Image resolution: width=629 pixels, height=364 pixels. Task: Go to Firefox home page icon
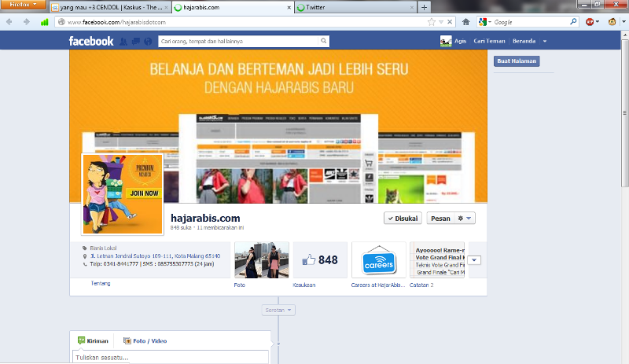point(465,22)
